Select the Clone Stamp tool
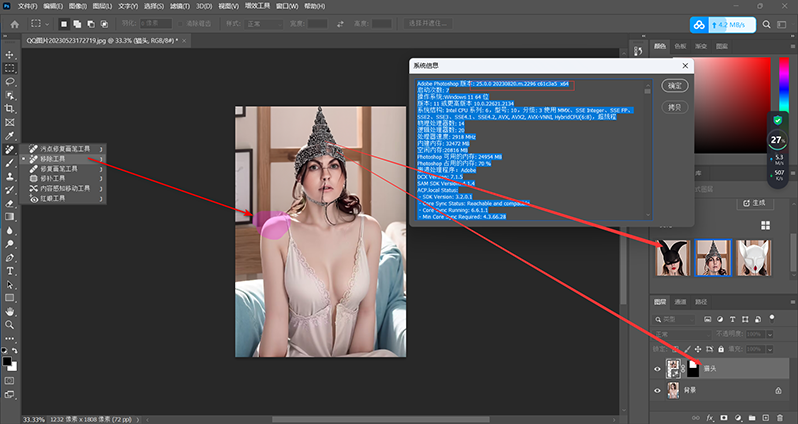 [10, 176]
